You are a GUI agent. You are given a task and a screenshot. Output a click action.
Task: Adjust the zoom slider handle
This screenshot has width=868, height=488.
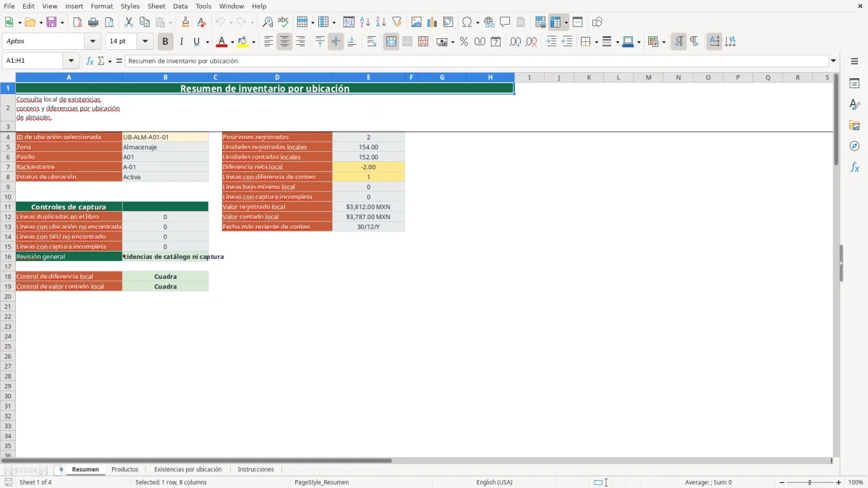click(810, 482)
